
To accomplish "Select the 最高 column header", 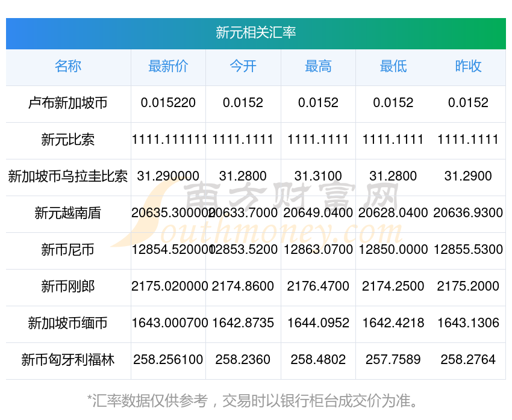I will 318,67.
